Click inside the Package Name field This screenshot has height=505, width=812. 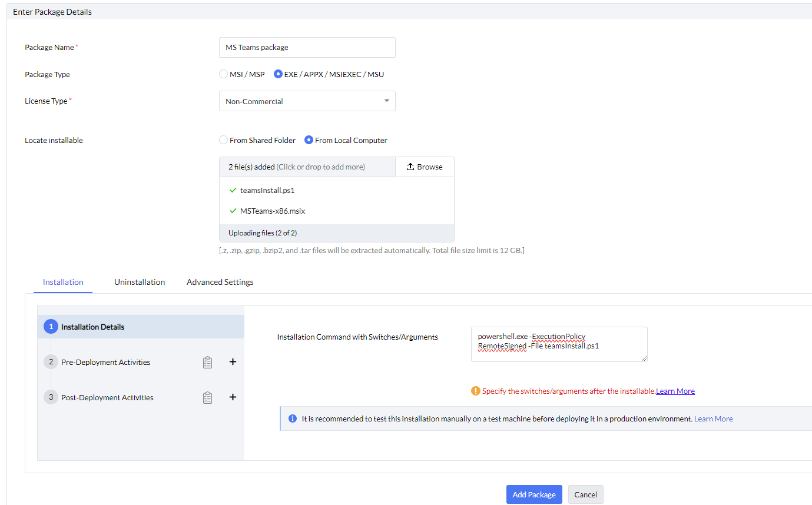pos(307,48)
